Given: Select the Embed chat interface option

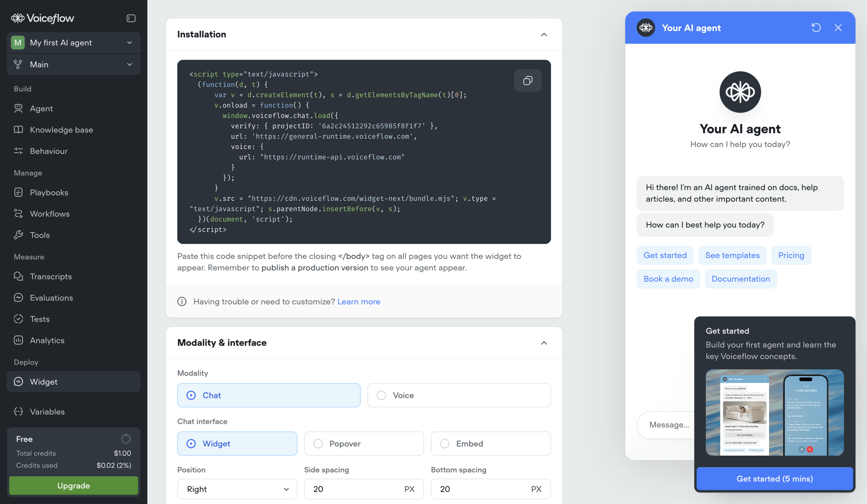Looking at the screenshot, I should pyautogui.click(x=491, y=444).
